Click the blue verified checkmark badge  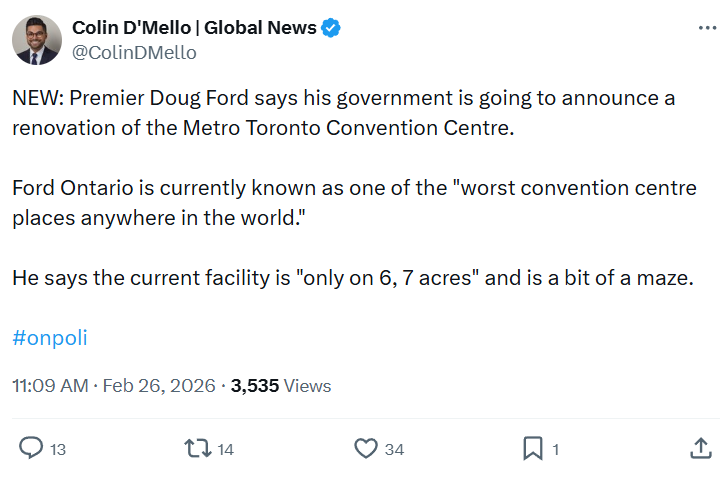(331, 28)
